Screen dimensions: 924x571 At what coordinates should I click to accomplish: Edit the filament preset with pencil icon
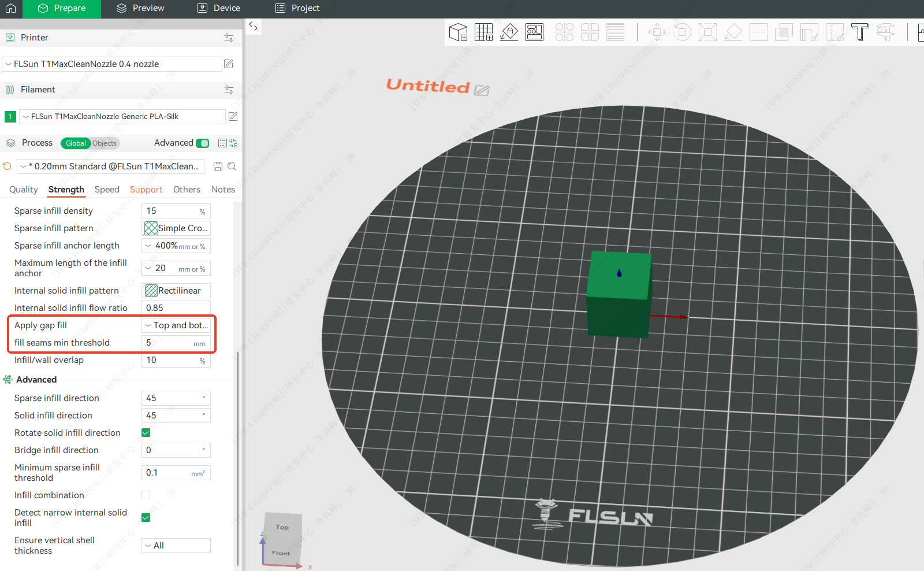pos(233,116)
